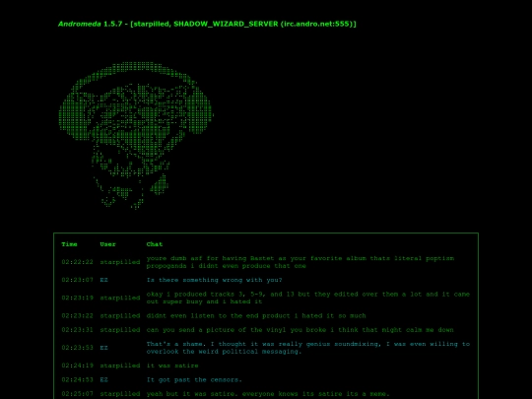Click username starpilled in the 02:23:22 row
Screen dimensions: 532x399
120,316
